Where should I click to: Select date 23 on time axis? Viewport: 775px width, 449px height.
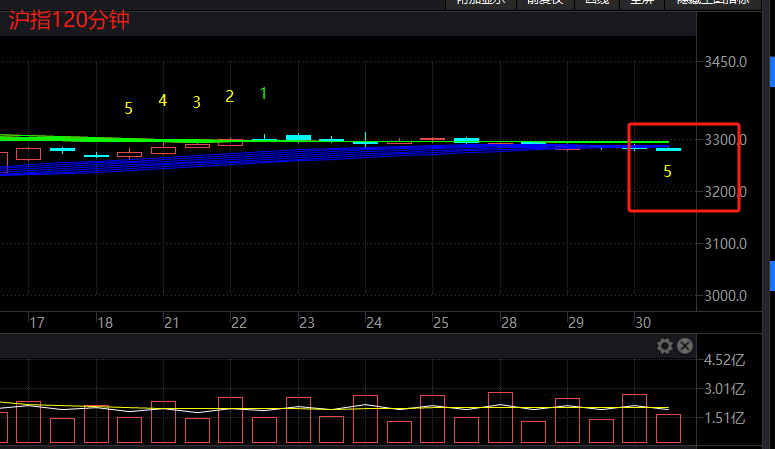click(x=306, y=323)
